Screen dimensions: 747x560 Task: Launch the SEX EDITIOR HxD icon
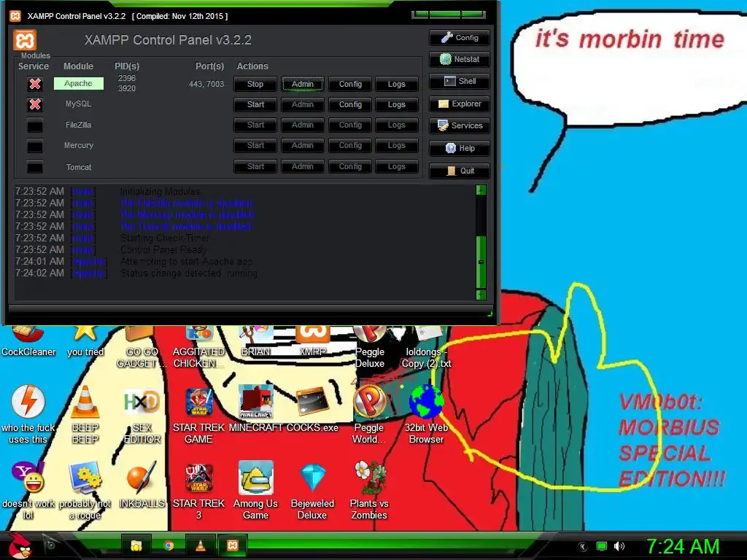point(142,414)
